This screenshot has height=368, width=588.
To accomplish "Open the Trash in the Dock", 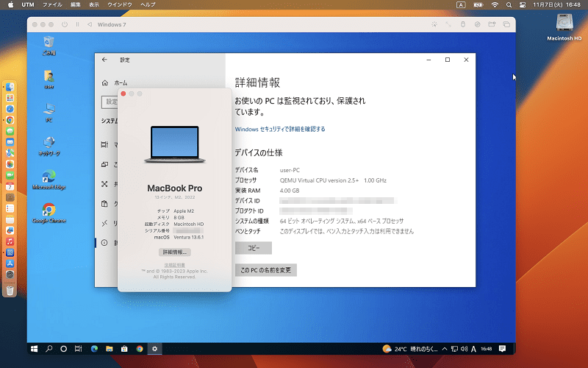I will click(x=10, y=290).
